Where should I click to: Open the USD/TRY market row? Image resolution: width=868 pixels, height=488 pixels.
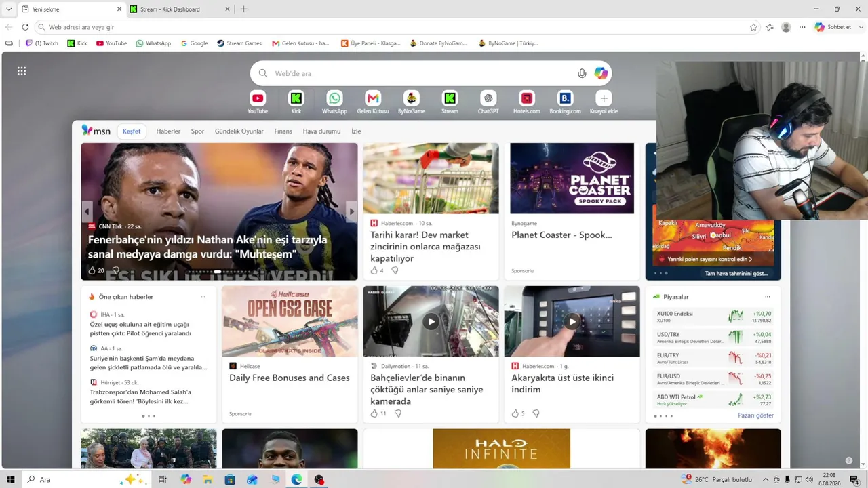[713, 338]
